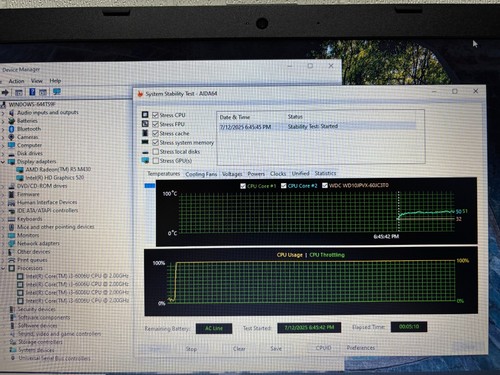Click the CPU chip icon beside Stress CPU
The height and width of the screenshot is (375, 500).
click(x=145, y=115)
